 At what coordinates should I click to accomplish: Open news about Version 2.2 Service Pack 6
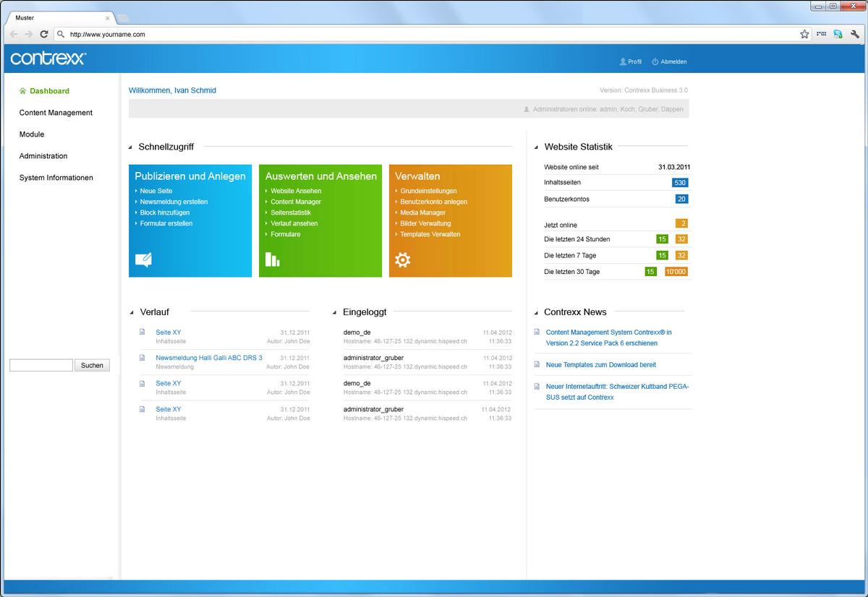coord(608,338)
